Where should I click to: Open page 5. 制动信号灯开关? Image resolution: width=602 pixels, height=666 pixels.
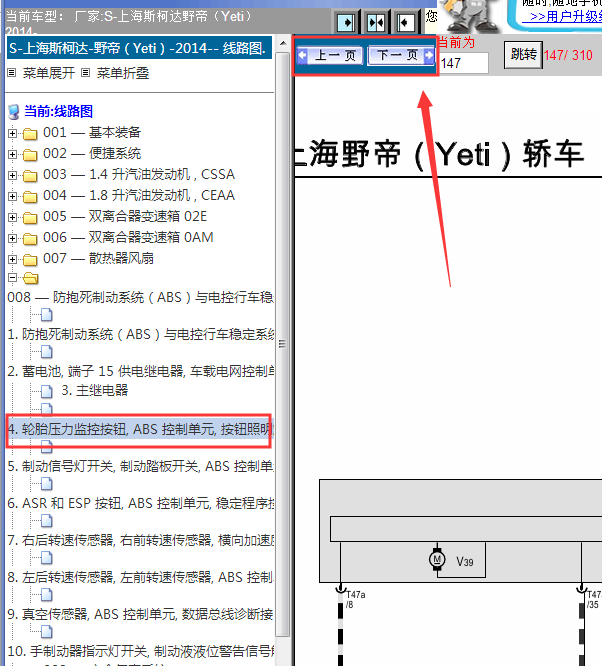coord(141,466)
